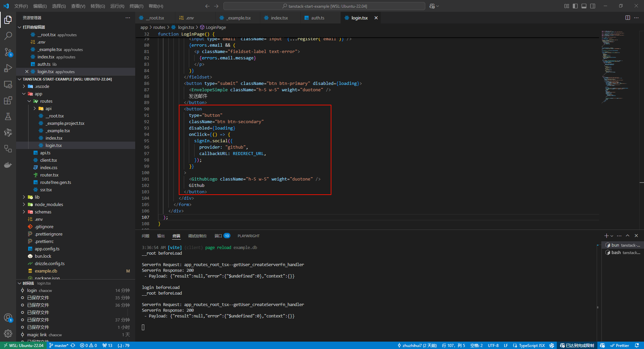The image size is (644, 349).
Task: Close the login.tsx editor tab
Action: [376, 18]
